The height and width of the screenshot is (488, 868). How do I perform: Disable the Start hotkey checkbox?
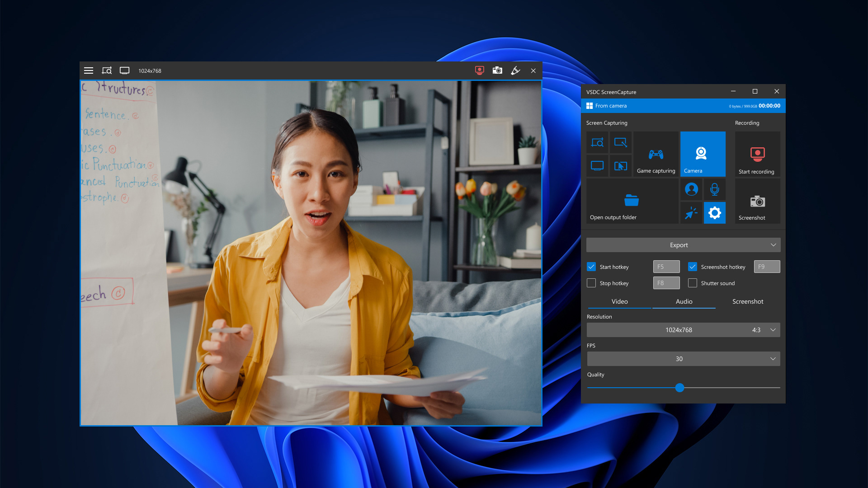click(x=591, y=267)
